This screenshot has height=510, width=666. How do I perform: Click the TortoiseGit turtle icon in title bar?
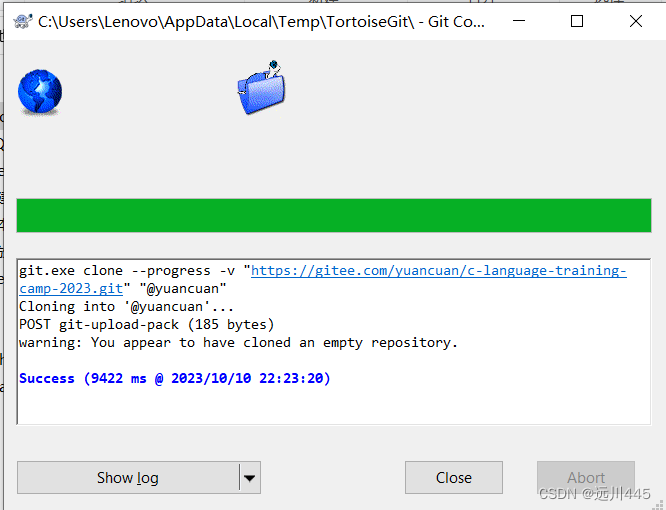coord(23,21)
